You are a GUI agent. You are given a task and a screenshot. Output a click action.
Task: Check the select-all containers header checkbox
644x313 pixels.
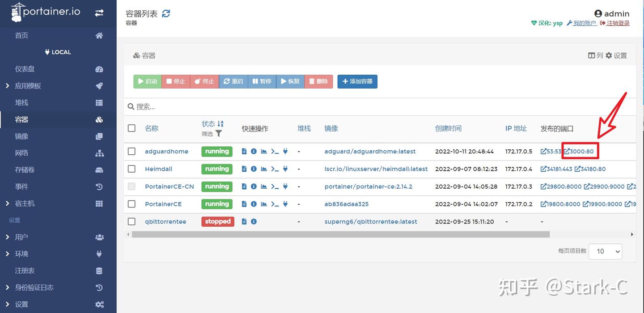131,128
